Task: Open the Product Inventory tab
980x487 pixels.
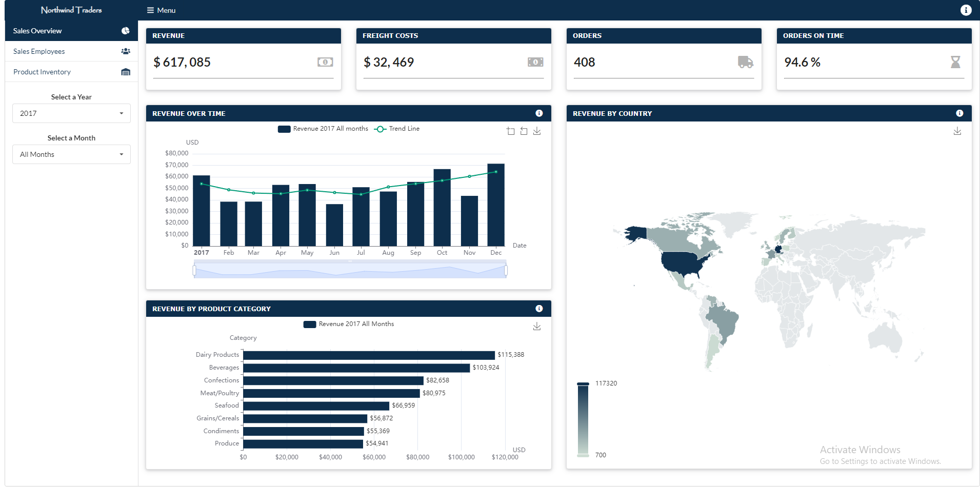Action: coord(71,72)
